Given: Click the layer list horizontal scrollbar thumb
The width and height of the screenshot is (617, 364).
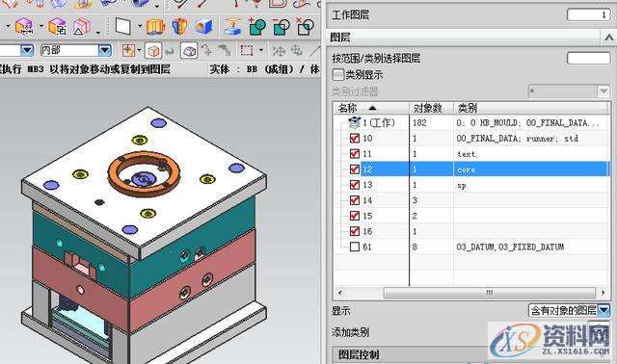Looking at the screenshot, I should point(490,293).
